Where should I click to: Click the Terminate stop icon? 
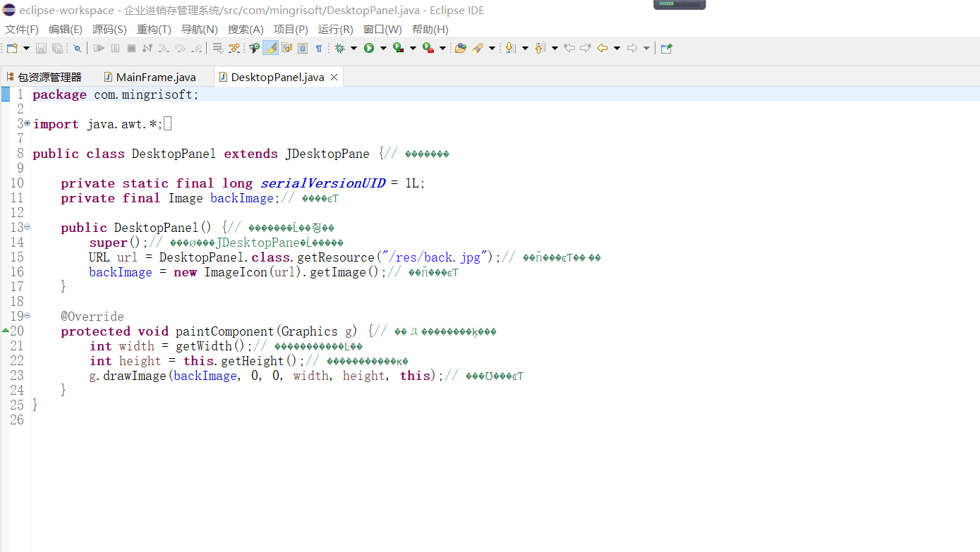click(131, 48)
